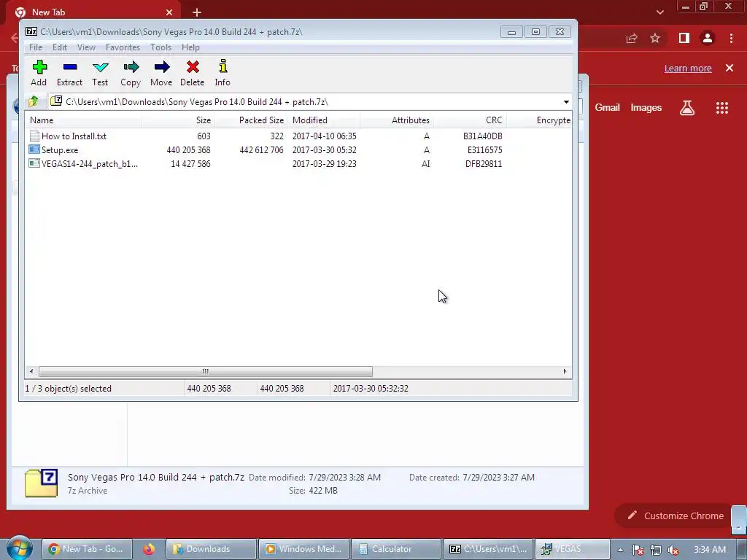
Task: Click the horizontal scrollbar thumb
Action: click(x=206, y=371)
